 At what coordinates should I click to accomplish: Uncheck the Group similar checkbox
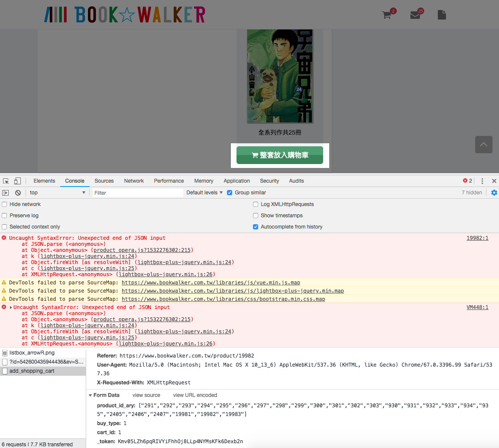[x=230, y=193]
